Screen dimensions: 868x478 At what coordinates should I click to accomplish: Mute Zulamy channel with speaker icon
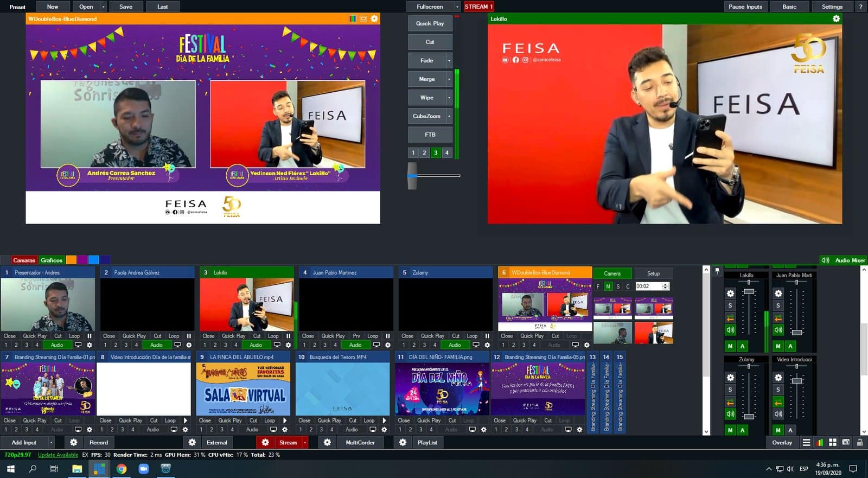[730, 415]
